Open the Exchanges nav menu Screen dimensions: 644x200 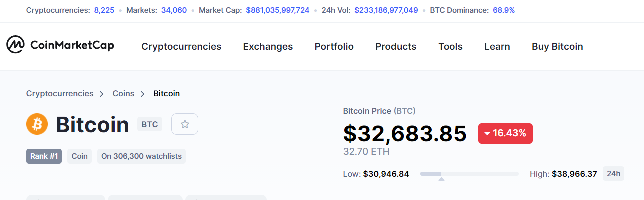(268, 47)
